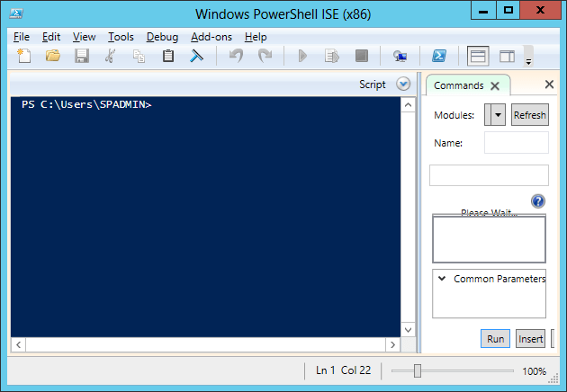
Task: Open help for command question icon
Action: point(537,201)
